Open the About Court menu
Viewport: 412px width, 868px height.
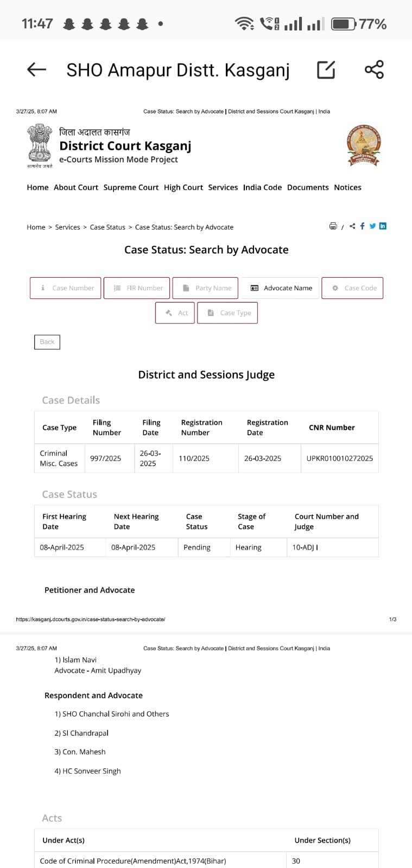(x=76, y=188)
